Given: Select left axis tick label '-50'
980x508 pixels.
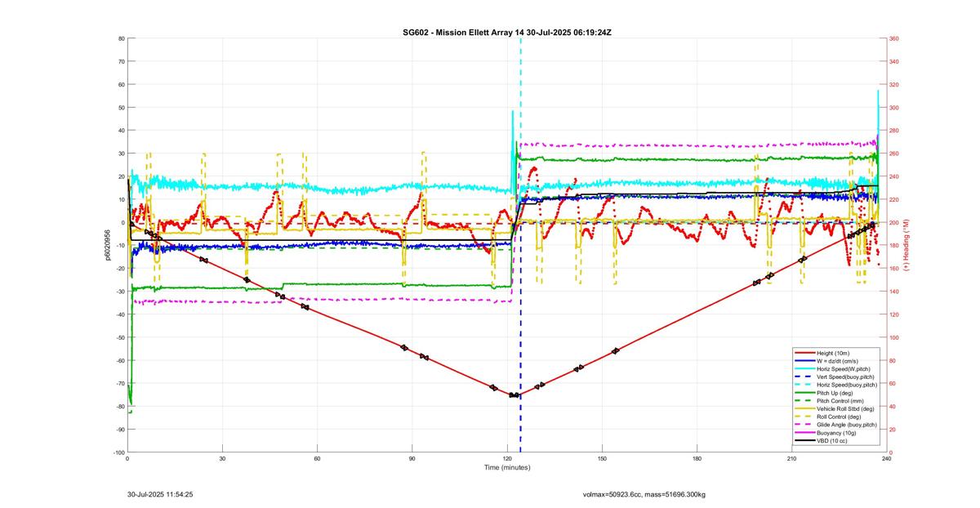Looking at the screenshot, I should [119, 337].
